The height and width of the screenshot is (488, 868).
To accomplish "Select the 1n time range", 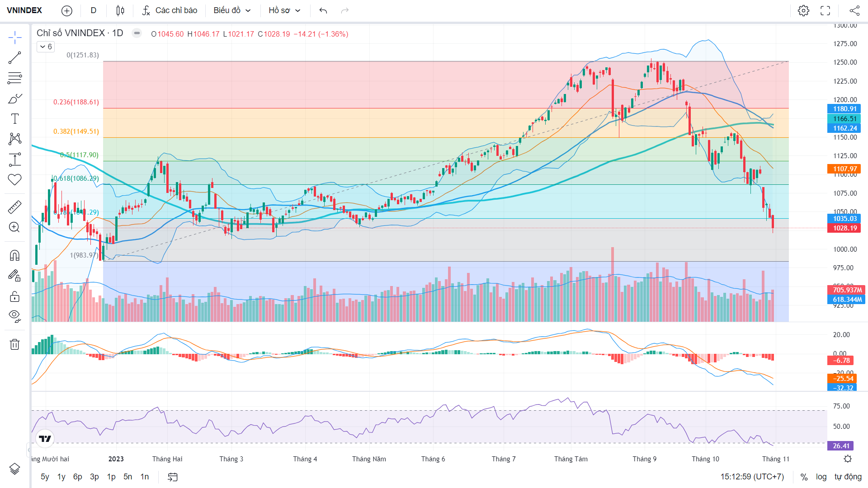I will coord(145,477).
